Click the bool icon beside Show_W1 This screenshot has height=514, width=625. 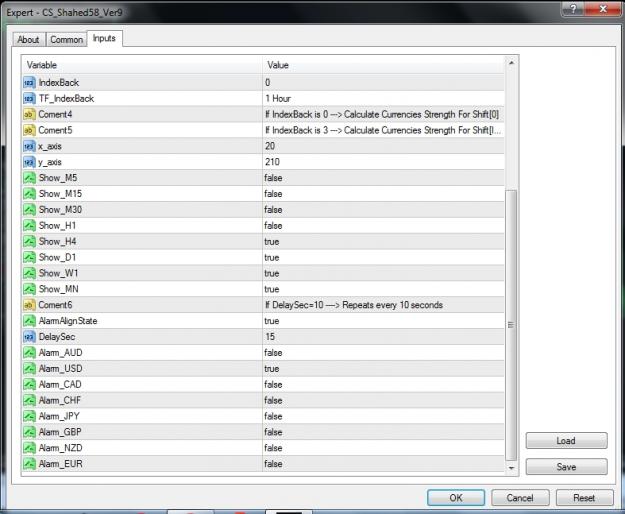(29, 273)
